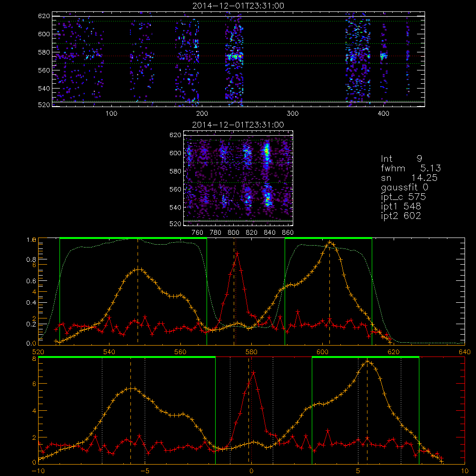The width and height of the screenshot is (476, 476).
Task: Click the 'gaussfit 0' readout line
Action: 404,187
